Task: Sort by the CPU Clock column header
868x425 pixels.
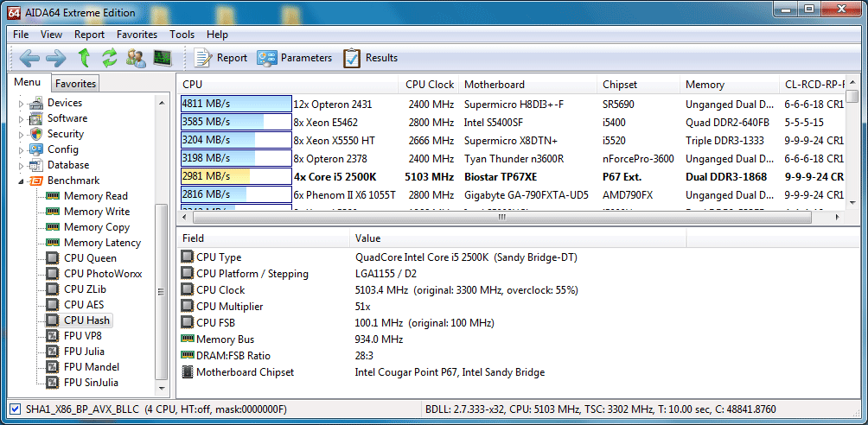Action: [x=429, y=85]
